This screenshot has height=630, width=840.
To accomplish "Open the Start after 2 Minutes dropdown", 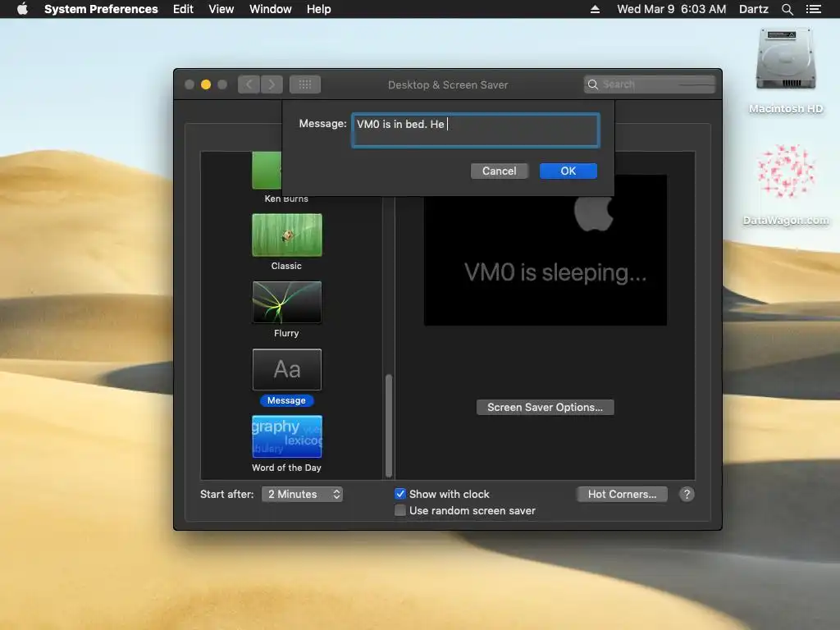I will 302,494.
